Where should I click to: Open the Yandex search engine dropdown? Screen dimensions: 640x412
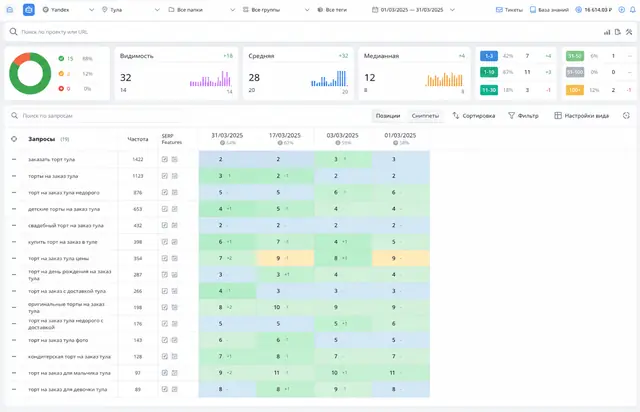tap(68, 10)
